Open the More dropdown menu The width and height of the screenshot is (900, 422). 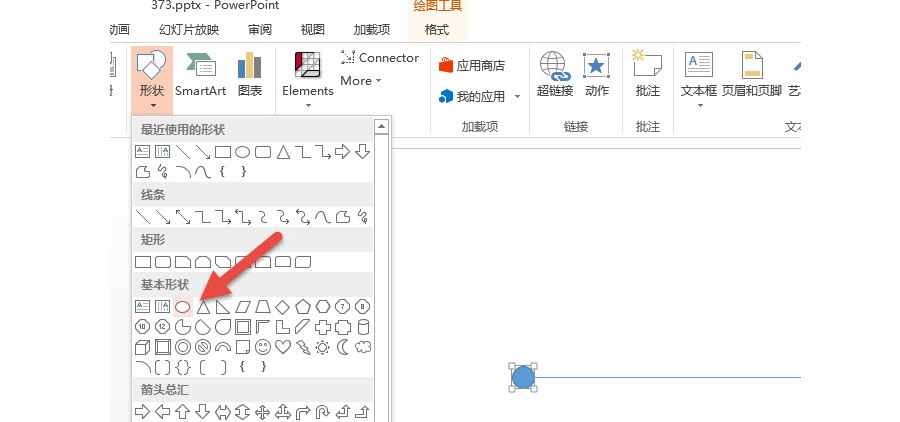[x=360, y=80]
